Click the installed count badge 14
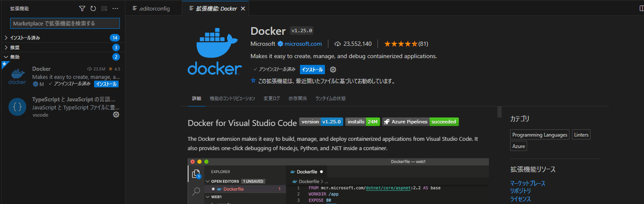 point(114,38)
